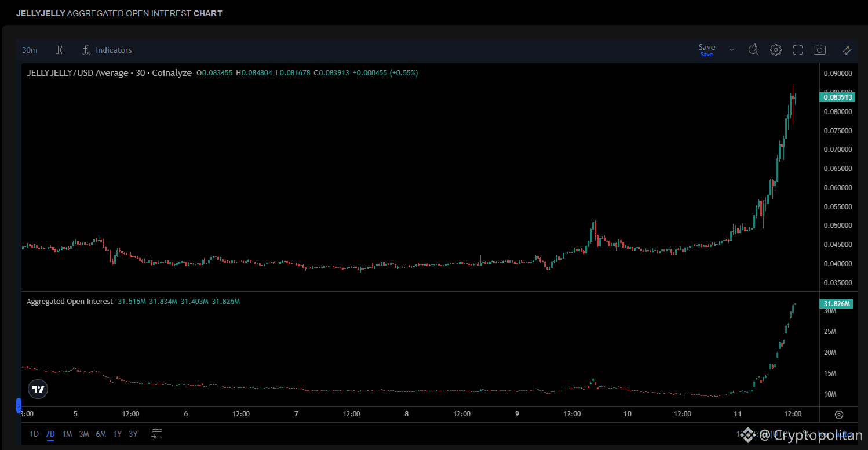Take a chart snapshot with camera icon
Image resolution: width=868 pixels, height=450 pixels.
[819, 50]
